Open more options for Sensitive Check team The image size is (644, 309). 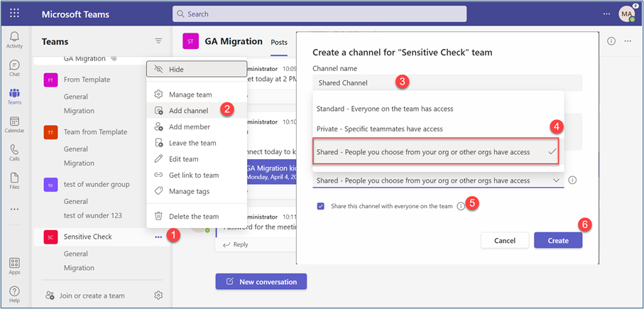point(158,237)
